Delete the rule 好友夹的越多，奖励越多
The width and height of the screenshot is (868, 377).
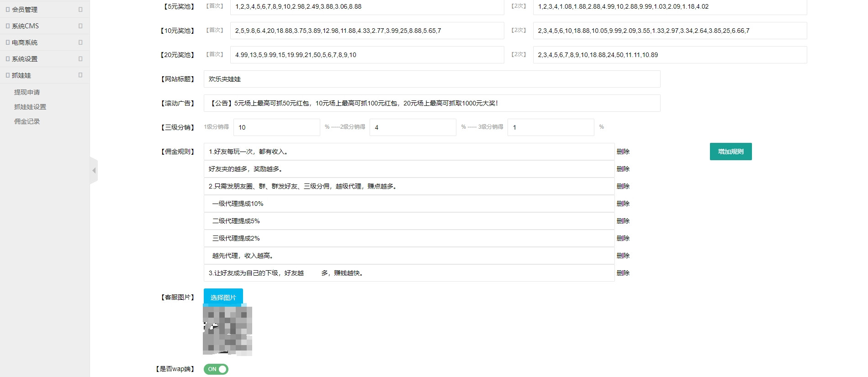tap(623, 169)
